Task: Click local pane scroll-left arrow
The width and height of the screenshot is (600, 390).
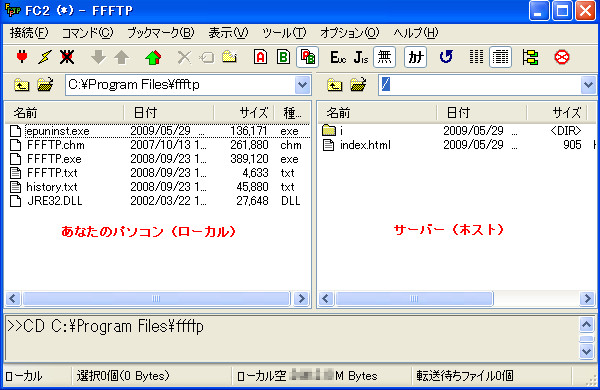Action: (13, 299)
